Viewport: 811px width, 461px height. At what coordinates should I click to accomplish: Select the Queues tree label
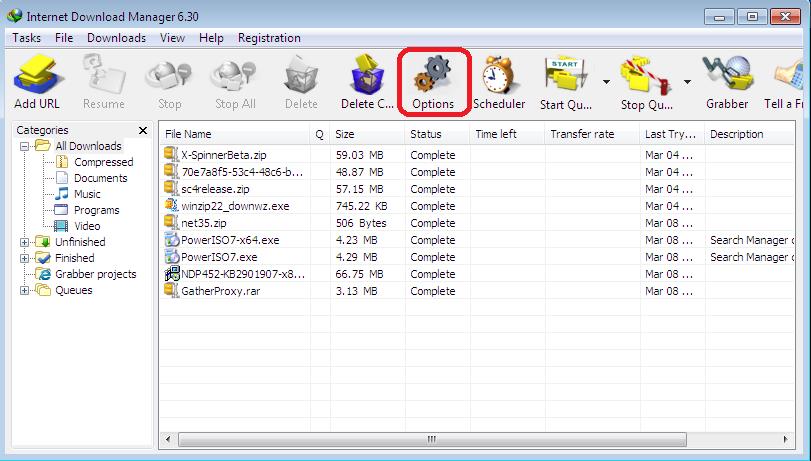coord(74,290)
